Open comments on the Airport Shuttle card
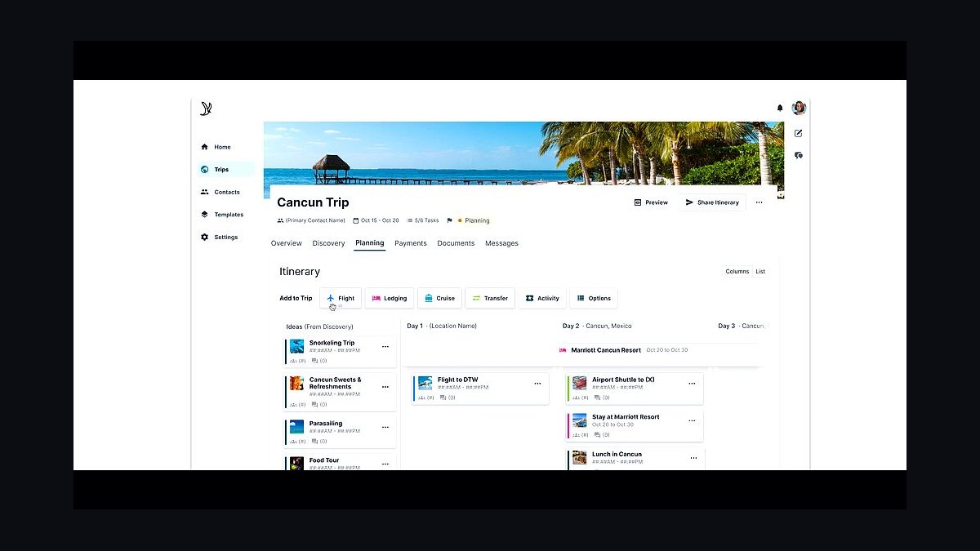Image resolution: width=980 pixels, height=551 pixels. [x=602, y=398]
